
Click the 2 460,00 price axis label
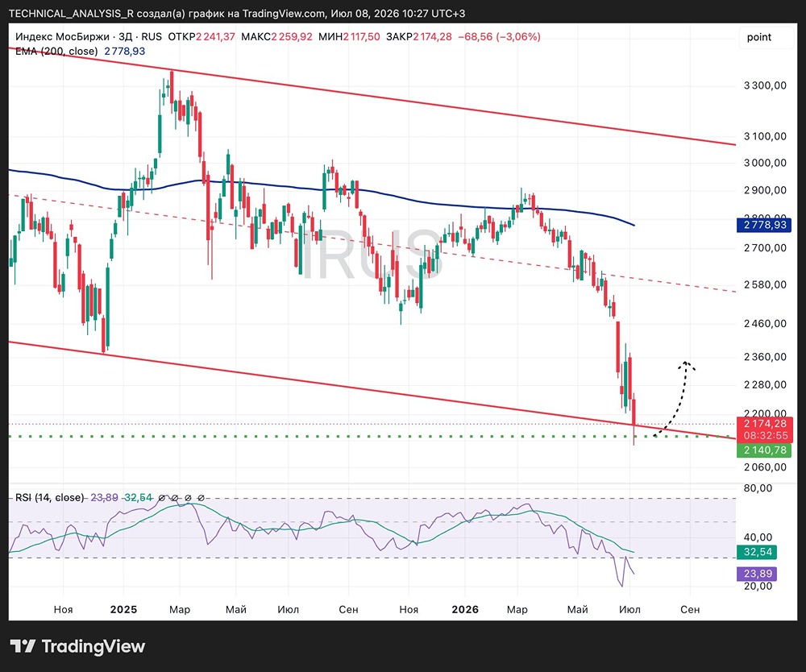coord(765,324)
